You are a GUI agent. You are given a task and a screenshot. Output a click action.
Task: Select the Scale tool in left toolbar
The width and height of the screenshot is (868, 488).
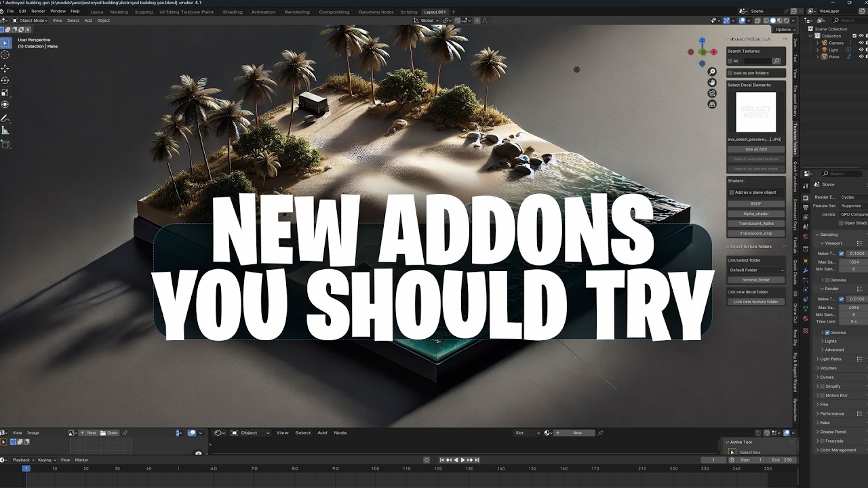pos(5,92)
